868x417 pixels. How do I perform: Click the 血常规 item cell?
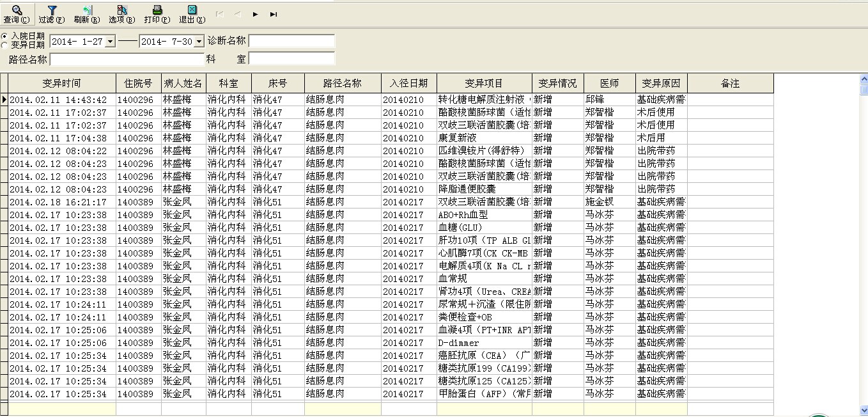484,279
